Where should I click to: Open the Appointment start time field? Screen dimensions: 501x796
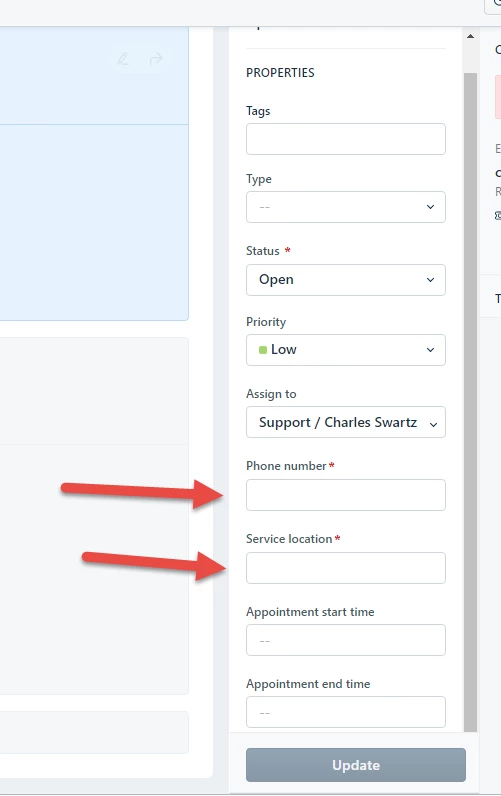tap(346, 640)
